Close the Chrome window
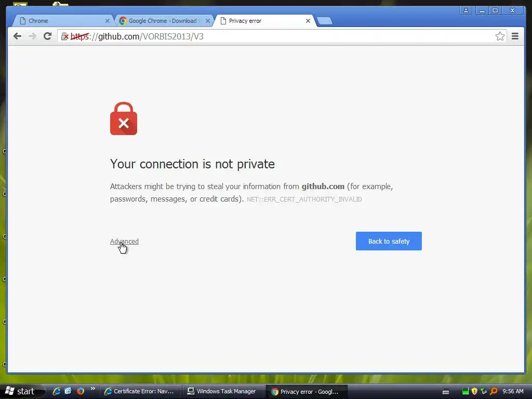Image resolution: width=532 pixels, height=399 pixels. point(513,11)
